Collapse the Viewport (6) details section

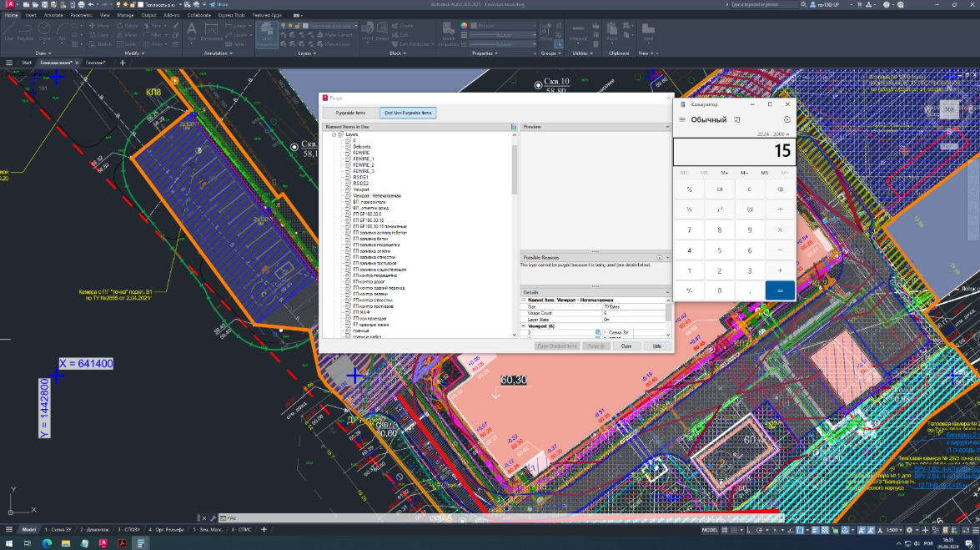click(524, 326)
